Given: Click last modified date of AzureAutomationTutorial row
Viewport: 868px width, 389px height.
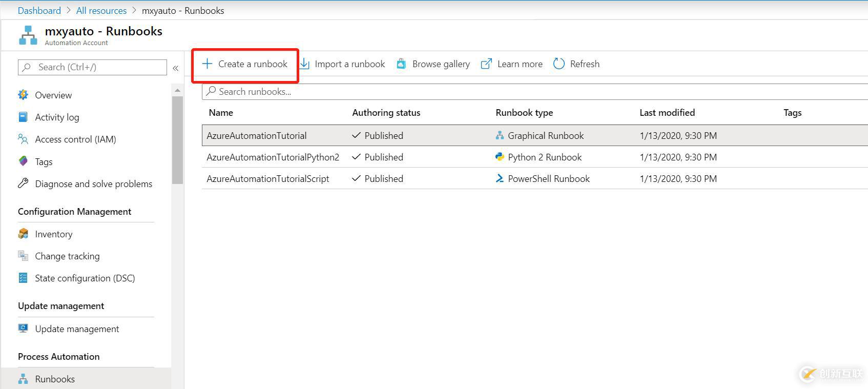Looking at the screenshot, I should pyautogui.click(x=678, y=135).
